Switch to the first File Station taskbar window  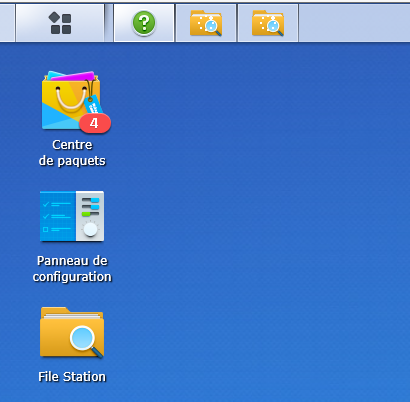point(206,23)
